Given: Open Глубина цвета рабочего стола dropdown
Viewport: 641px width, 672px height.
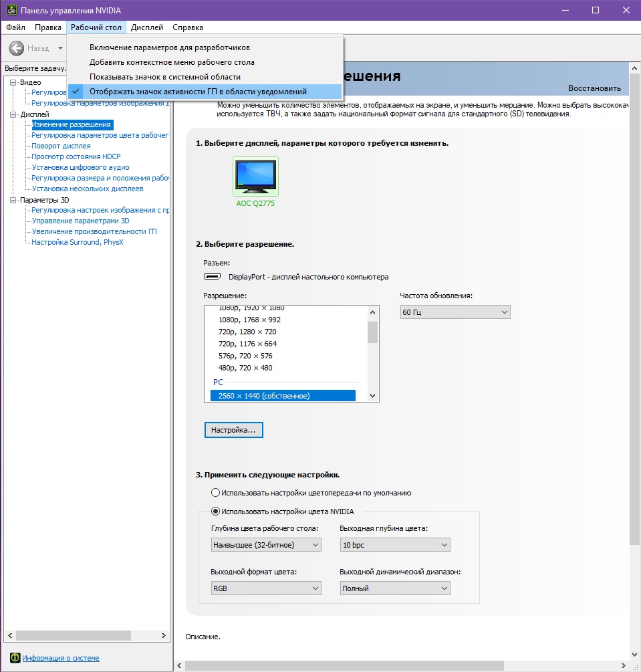Looking at the screenshot, I should pos(265,545).
